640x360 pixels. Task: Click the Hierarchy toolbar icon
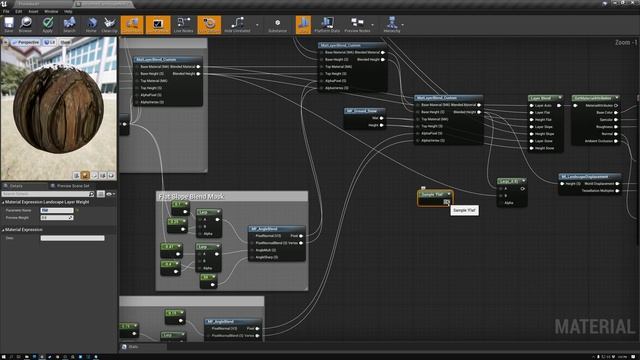[392, 24]
